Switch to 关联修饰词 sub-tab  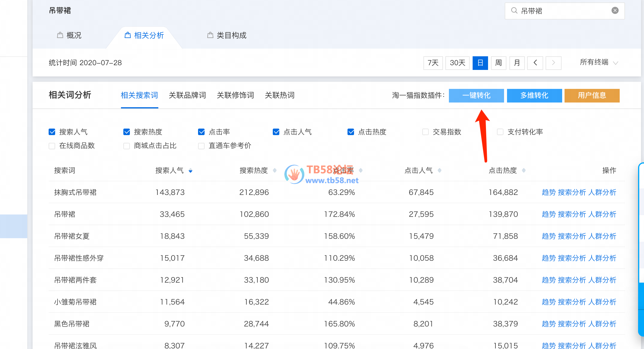tap(235, 95)
